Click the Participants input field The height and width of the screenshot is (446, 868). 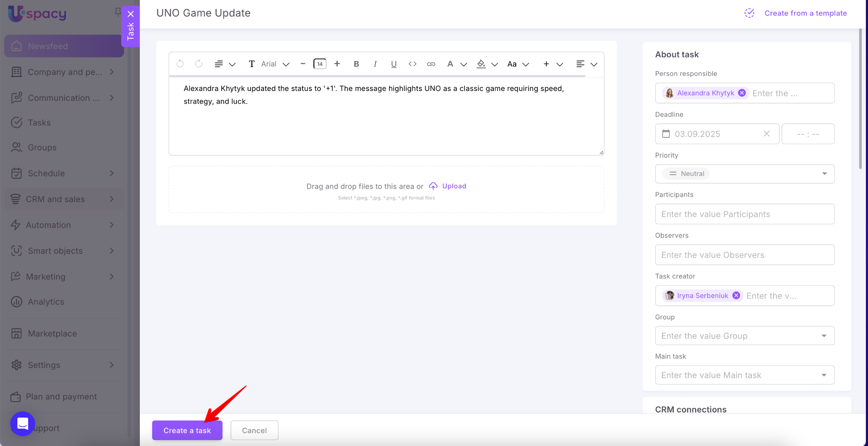coord(744,214)
